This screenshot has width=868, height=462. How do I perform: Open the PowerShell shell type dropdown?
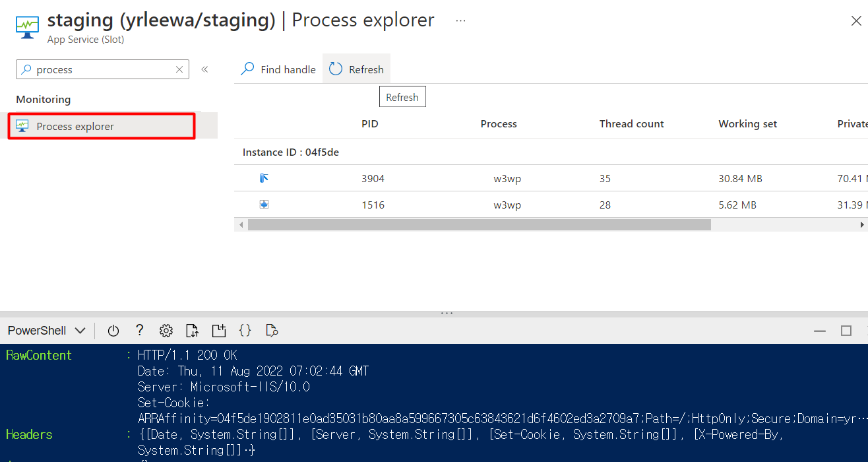[46, 331]
